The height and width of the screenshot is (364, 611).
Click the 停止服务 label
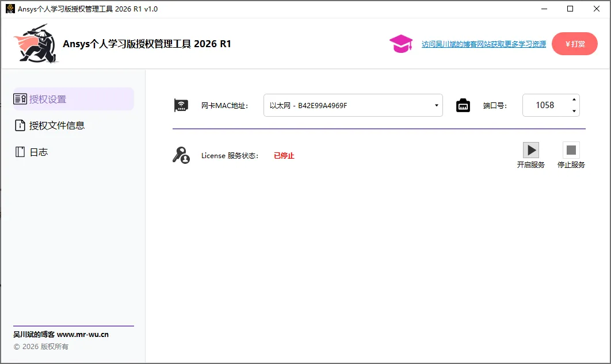[x=571, y=164]
